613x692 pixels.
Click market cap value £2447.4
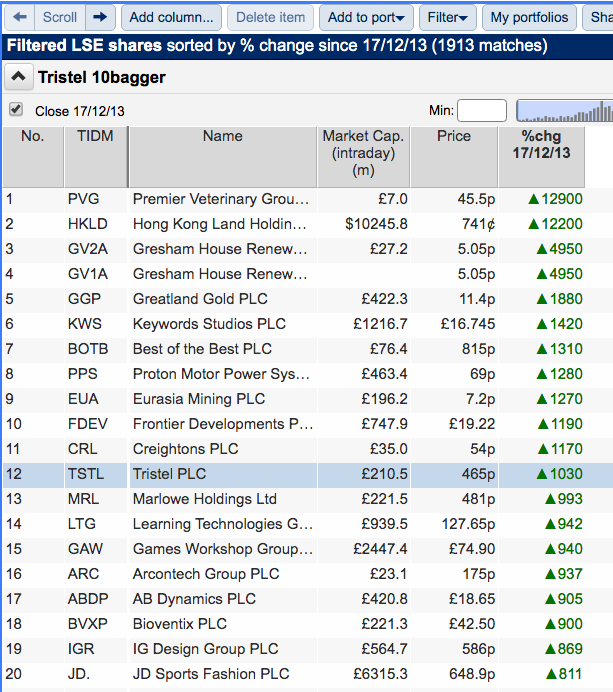380,549
